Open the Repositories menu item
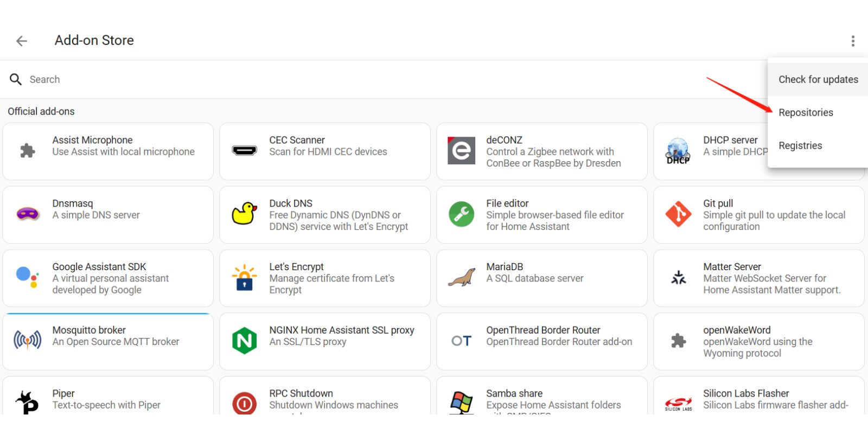 coord(818,112)
